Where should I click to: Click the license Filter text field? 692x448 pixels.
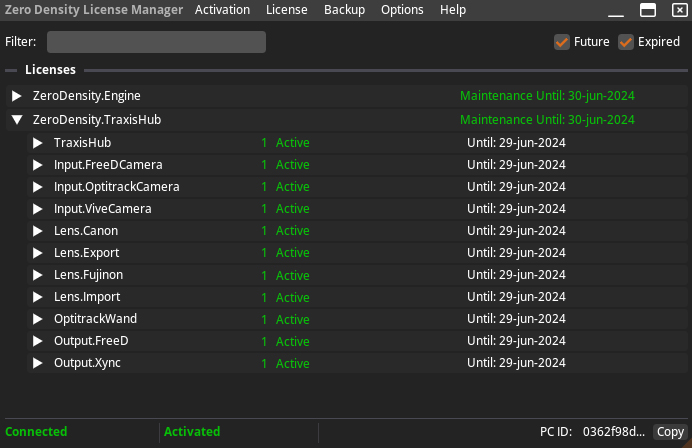pos(156,42)
